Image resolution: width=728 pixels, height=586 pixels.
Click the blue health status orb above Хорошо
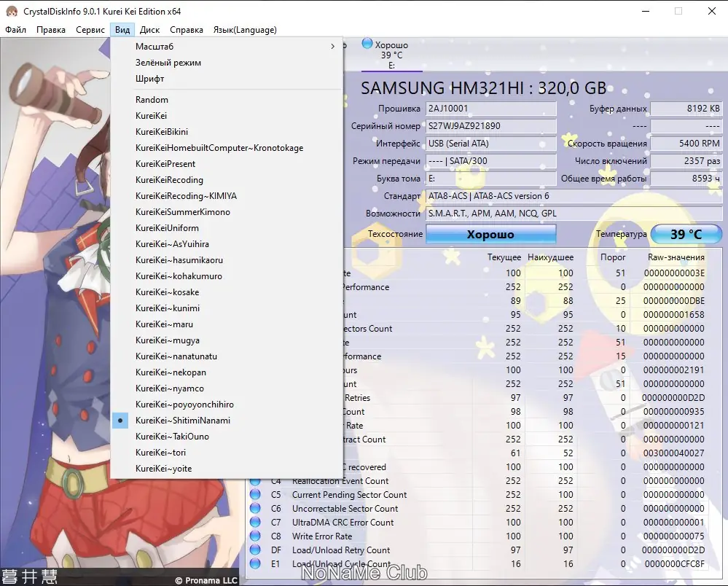(x=367, y=44)
